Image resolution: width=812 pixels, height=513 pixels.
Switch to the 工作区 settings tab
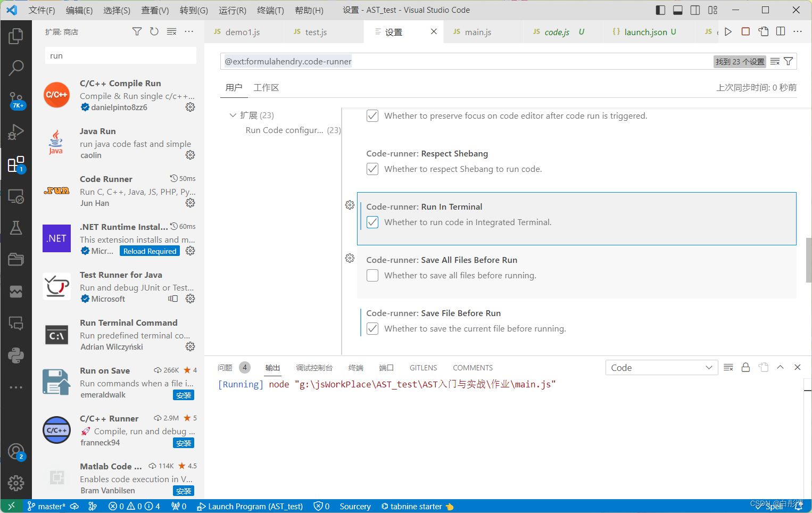266,88
